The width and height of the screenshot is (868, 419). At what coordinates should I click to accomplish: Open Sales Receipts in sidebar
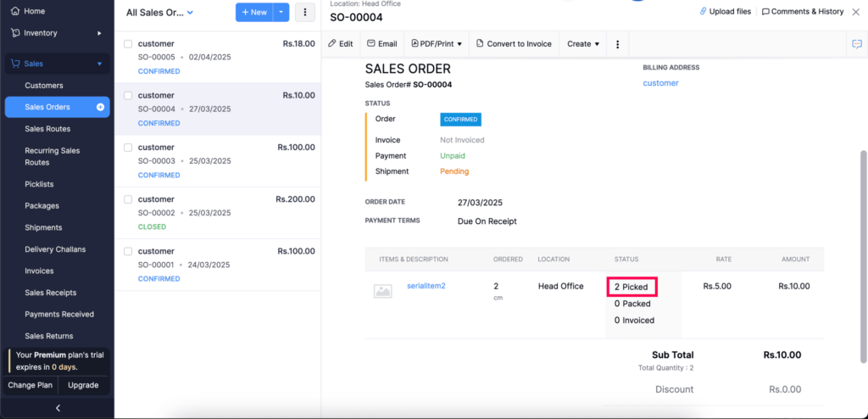(50, 293)
